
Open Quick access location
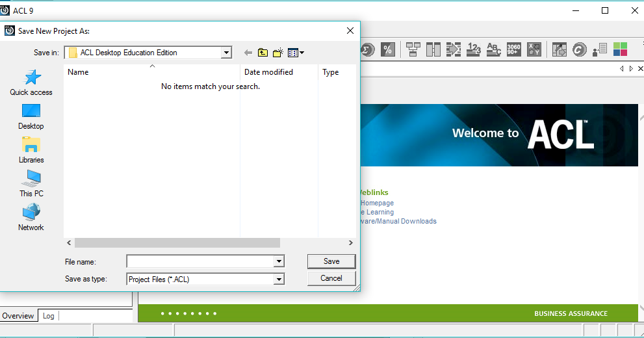31,83
